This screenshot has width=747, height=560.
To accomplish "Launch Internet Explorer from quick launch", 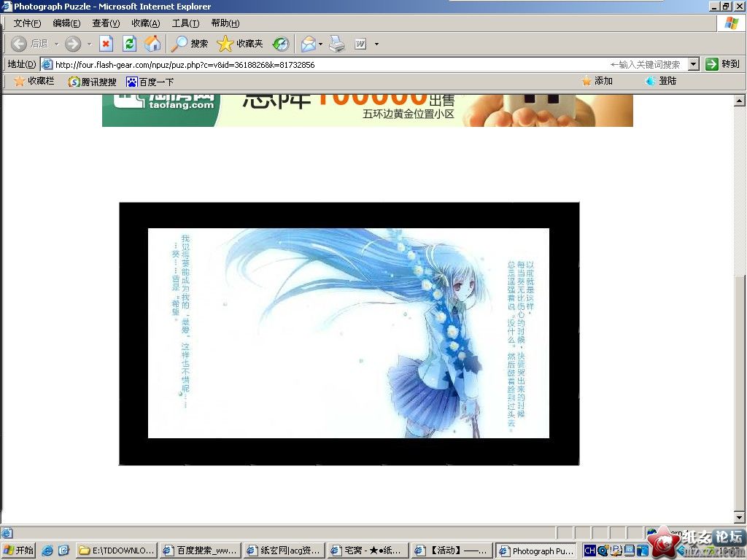I will point(47,551).
